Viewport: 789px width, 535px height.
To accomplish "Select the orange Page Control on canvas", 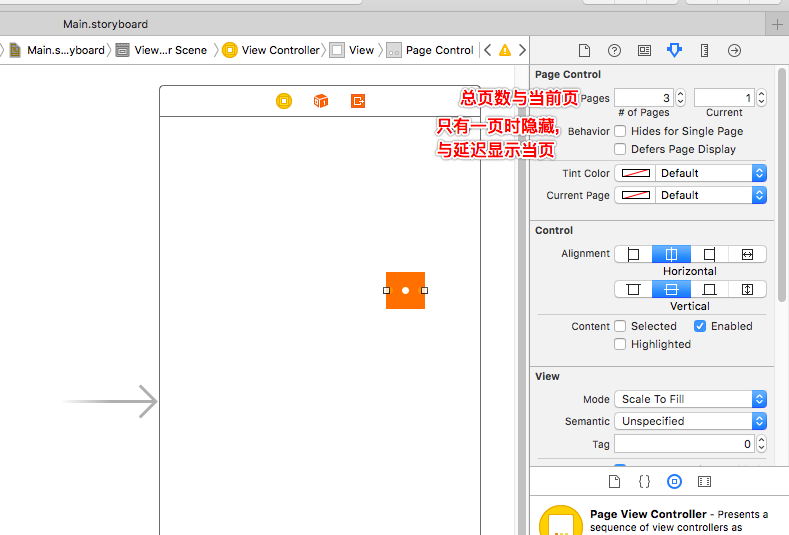I will pos(406,290).
